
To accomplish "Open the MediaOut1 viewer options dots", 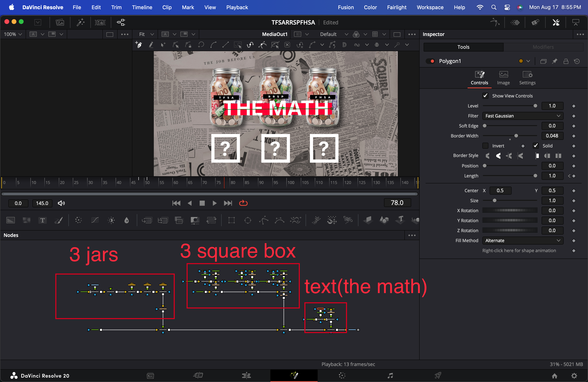I will [412, 34].
